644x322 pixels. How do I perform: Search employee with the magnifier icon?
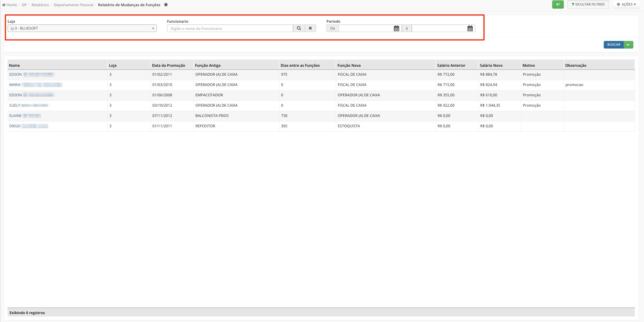pos(299,28)
